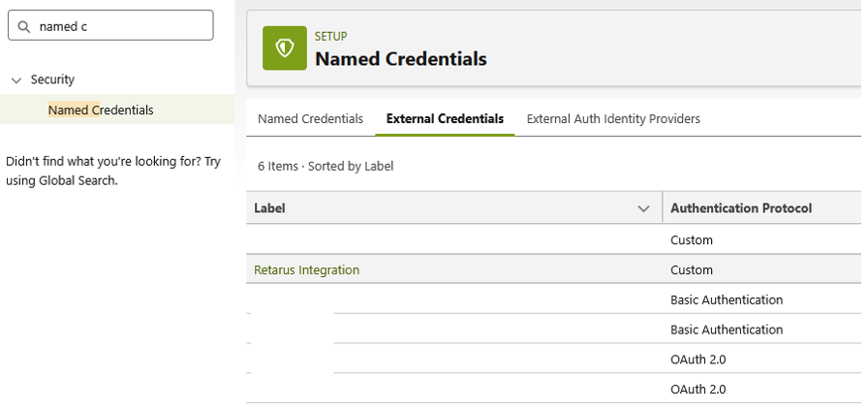Click the Security label in the sidebar
868x410 pixels.
click(52, 79)
